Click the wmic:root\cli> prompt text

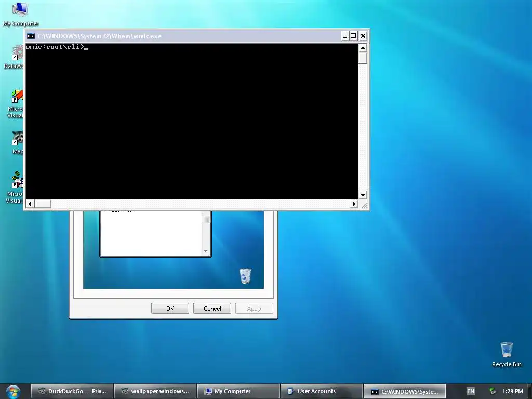[55, 47]
